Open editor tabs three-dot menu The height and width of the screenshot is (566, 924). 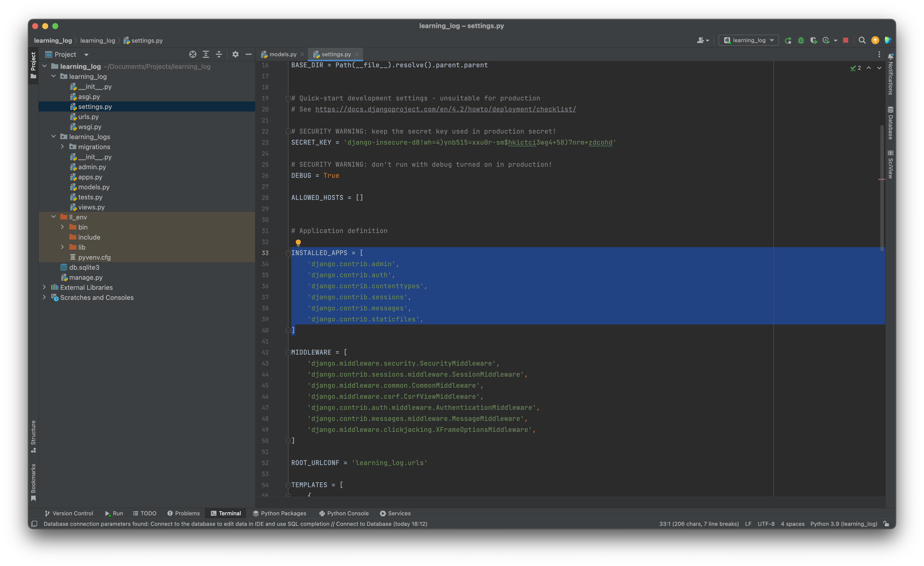coord(879,54)
